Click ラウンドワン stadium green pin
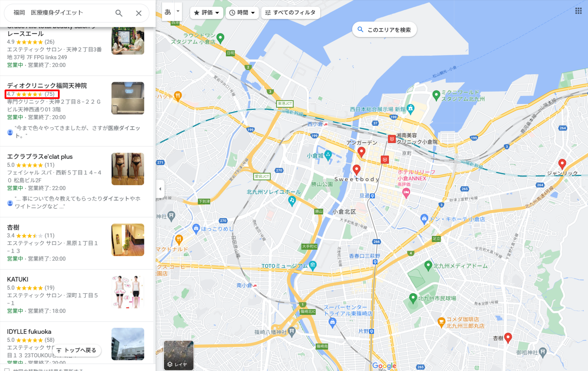588x371 pixels. pyautogui.click(x=220, y=38)
